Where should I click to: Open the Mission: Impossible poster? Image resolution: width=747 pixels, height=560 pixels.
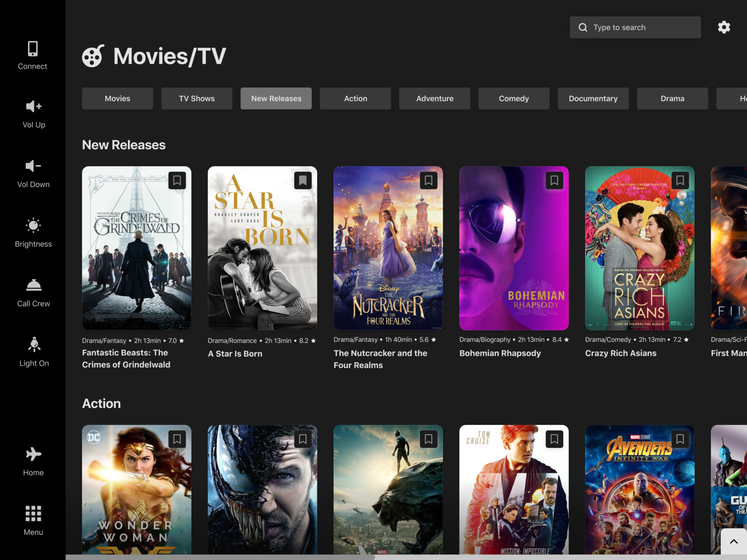(514, 490)
